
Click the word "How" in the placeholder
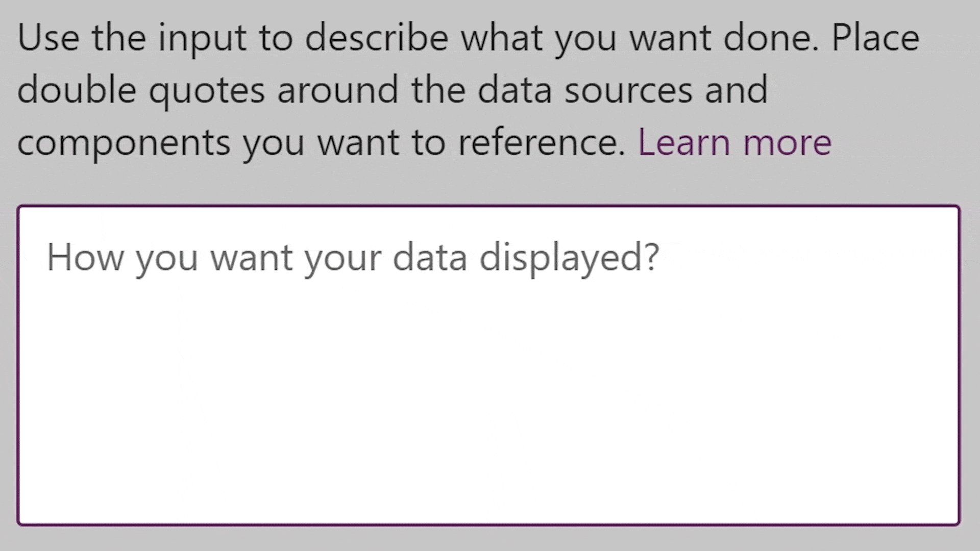click(85, 258)
